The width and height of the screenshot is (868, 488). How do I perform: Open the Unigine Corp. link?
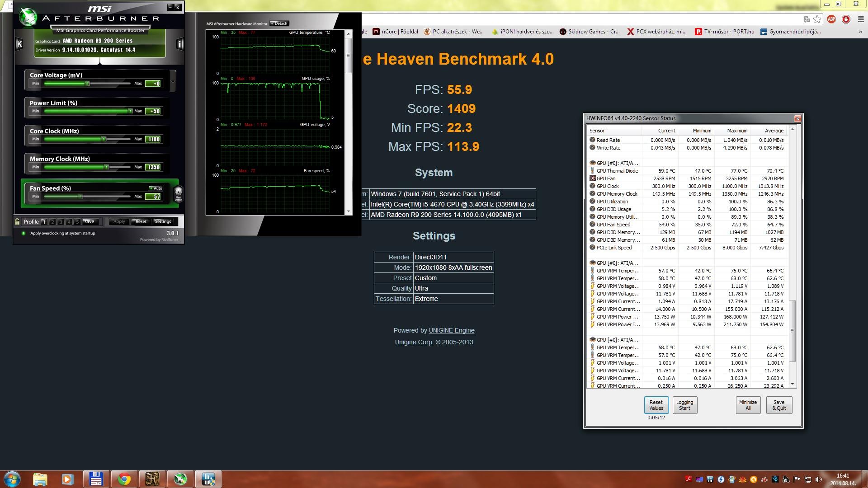pos(414,342)
